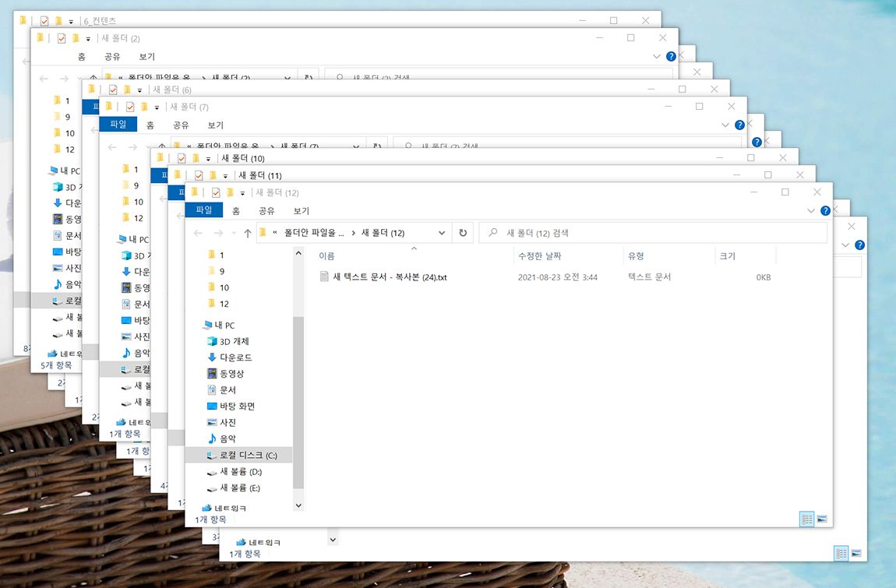Go back in 새 폴더 (12) window
896x588 pixels.
coord(198,233)
